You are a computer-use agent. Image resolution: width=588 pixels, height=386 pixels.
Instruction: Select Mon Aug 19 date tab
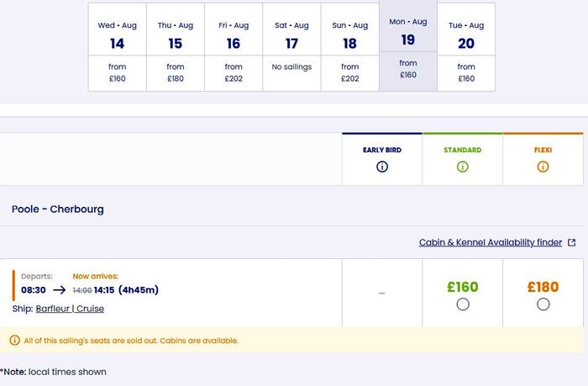(408, 45)
